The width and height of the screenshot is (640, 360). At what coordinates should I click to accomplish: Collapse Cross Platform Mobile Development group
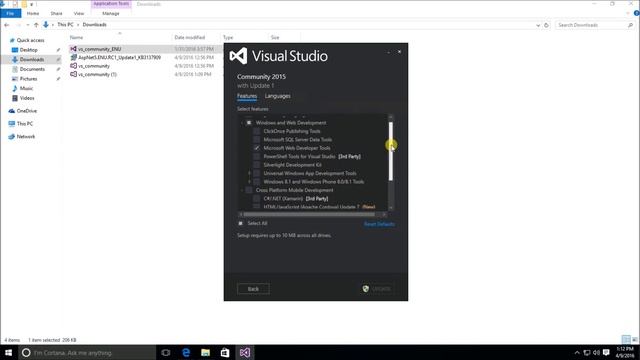[x=242, y=190]
